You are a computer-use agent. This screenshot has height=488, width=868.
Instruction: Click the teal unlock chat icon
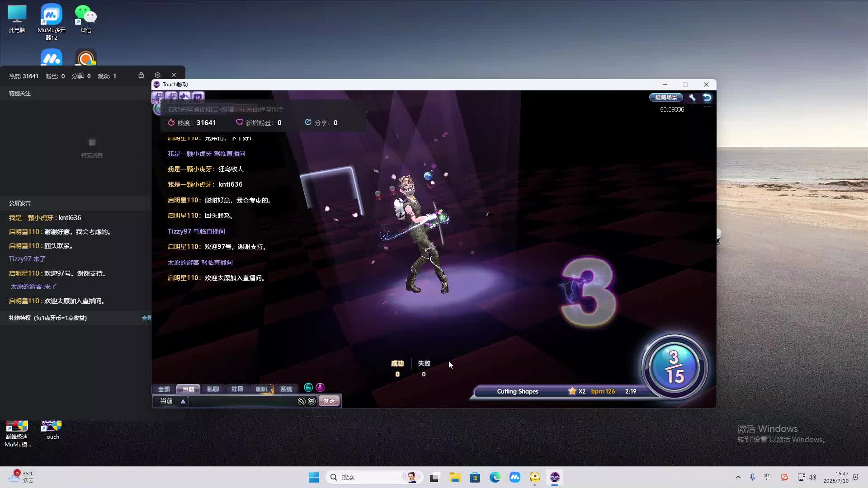pyautogui.click(x=308, y=387)
